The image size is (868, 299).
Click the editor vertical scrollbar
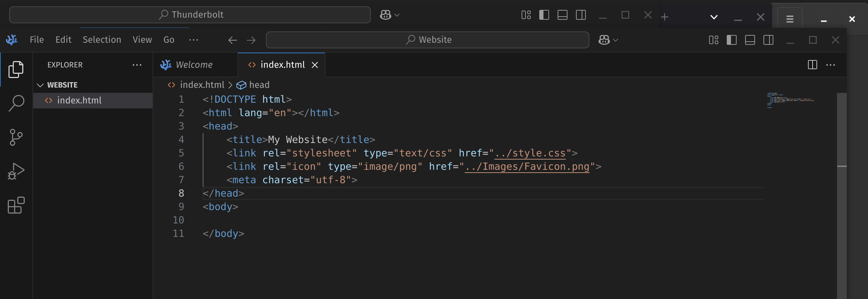click(x=842, y=194)
